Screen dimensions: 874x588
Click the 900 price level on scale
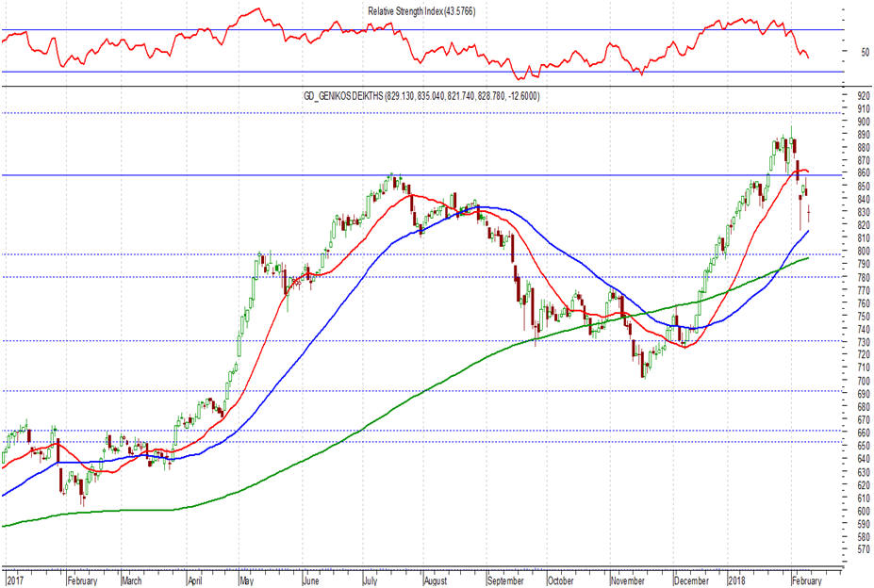click(x=864, y=122)
